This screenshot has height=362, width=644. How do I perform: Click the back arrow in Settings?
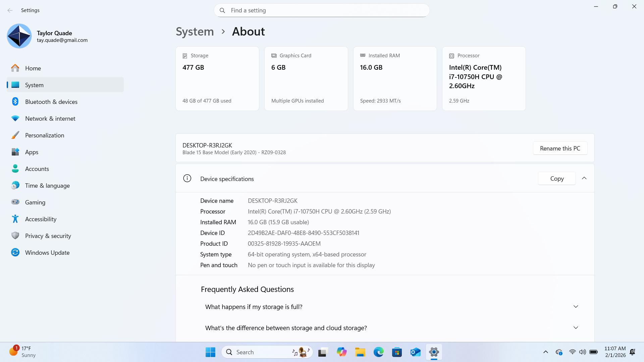click(10, 10)
